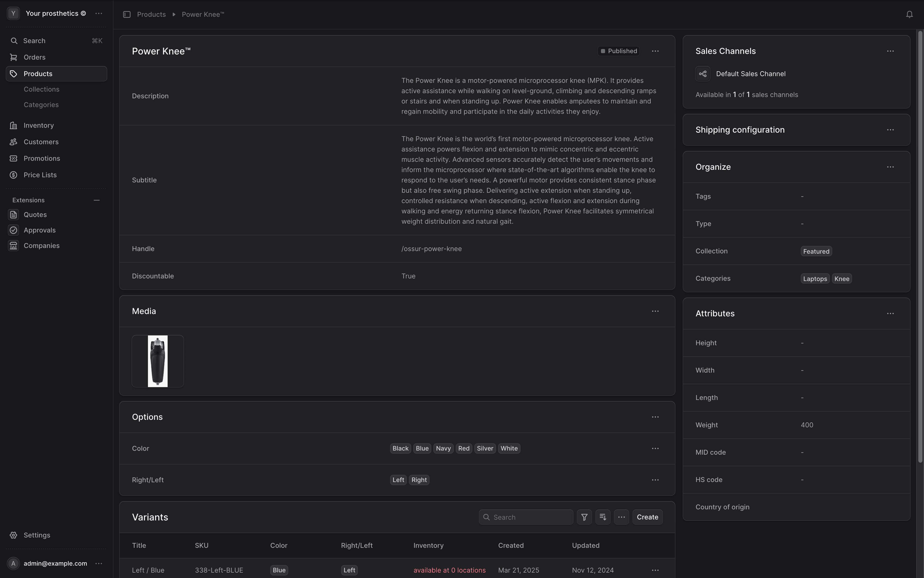Collapse the Extensions section

point(97,200)
